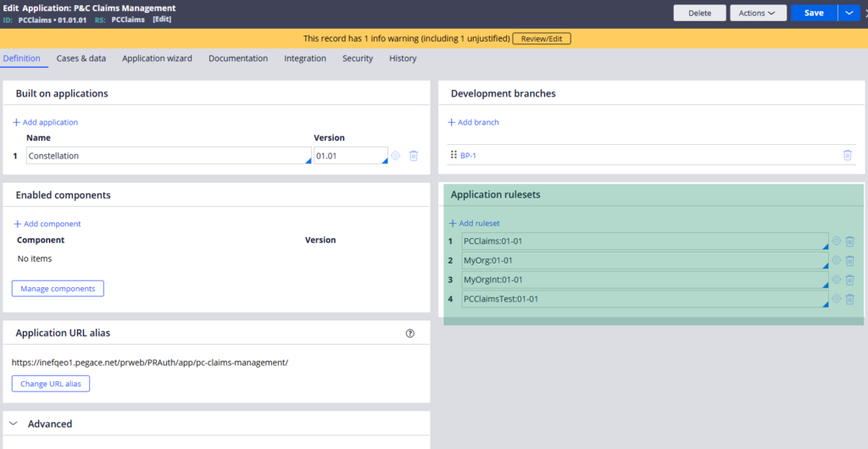The width and height of the screenshot is (868, 449).
Task: Open the Documentation tab
Action: (x=238, y=58)
